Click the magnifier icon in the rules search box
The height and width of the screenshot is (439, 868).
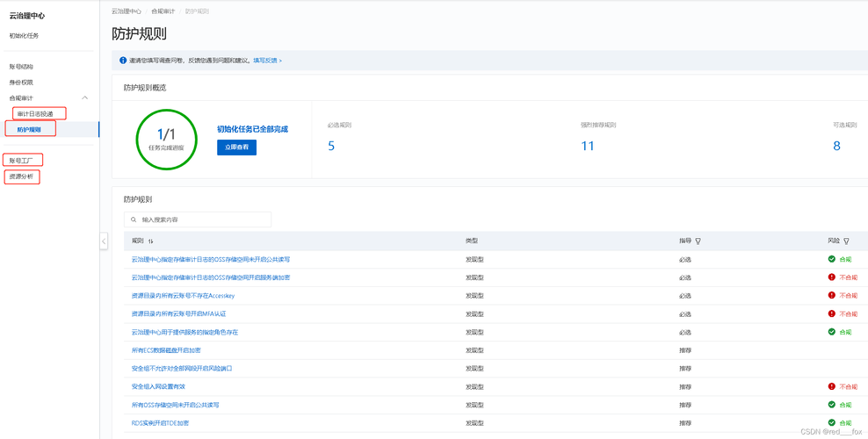click(x=134, y=219)
